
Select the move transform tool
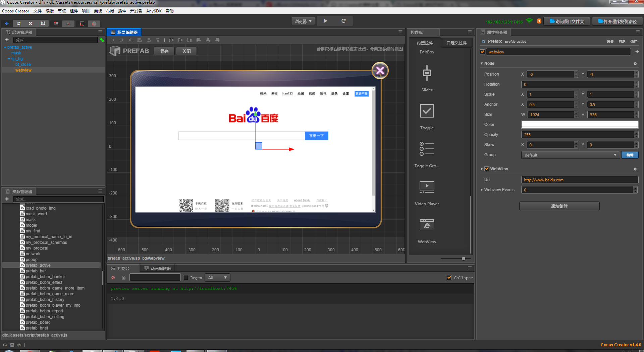tap(7, 24)
